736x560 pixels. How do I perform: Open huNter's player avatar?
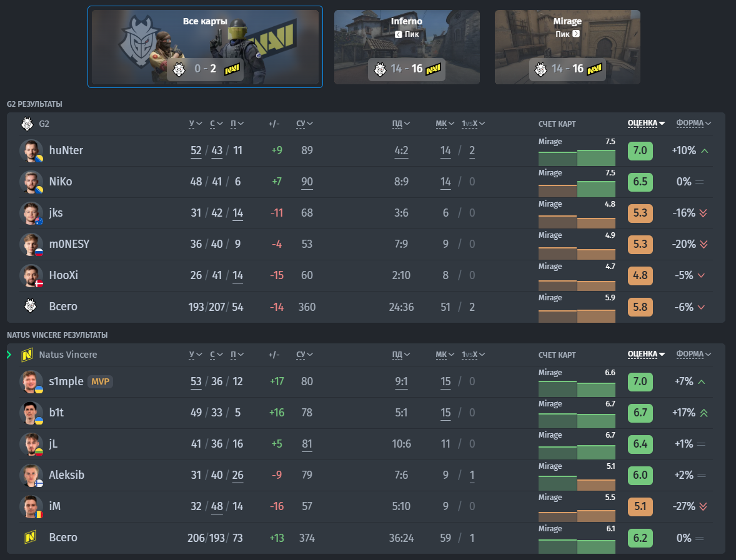point(31,150)
